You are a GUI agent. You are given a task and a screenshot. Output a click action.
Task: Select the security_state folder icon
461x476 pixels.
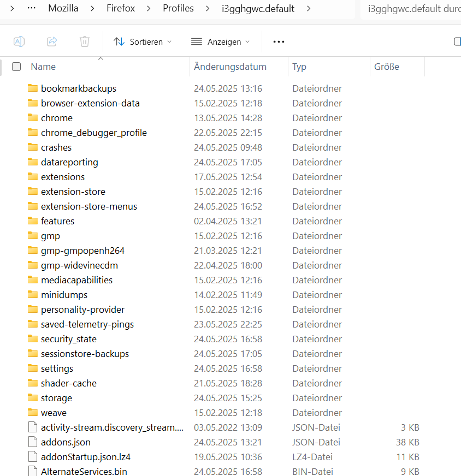click(x=33, y=339)
